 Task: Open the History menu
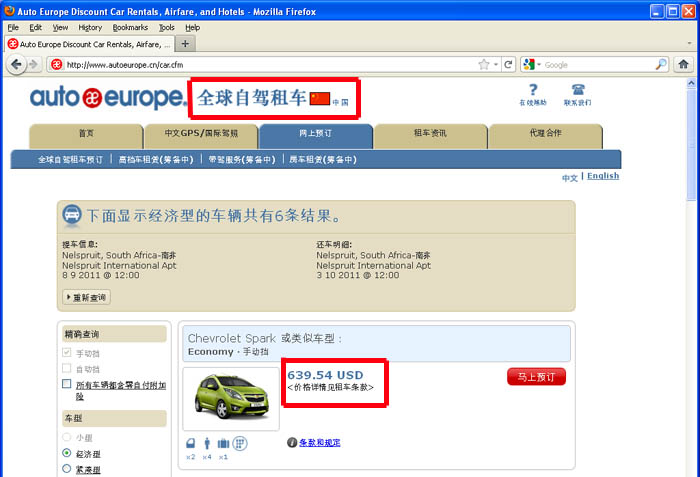pyautogui.click(x=90, y=27)
